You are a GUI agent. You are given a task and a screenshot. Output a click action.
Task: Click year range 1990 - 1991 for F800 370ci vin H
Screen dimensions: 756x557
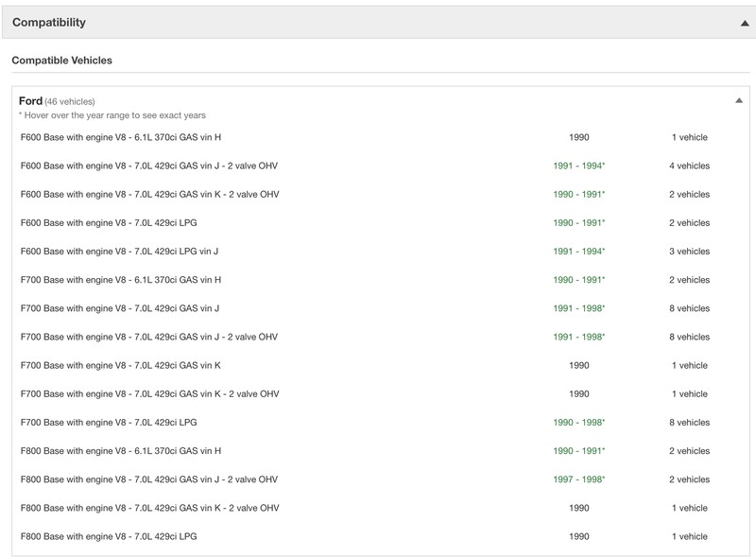pyautogui.click(x=579, y=451)
